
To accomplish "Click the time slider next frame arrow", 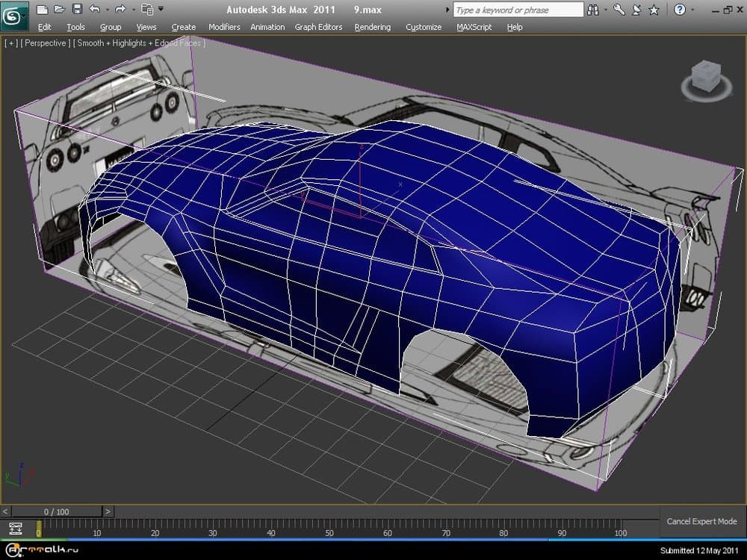I will click(108, 511).
